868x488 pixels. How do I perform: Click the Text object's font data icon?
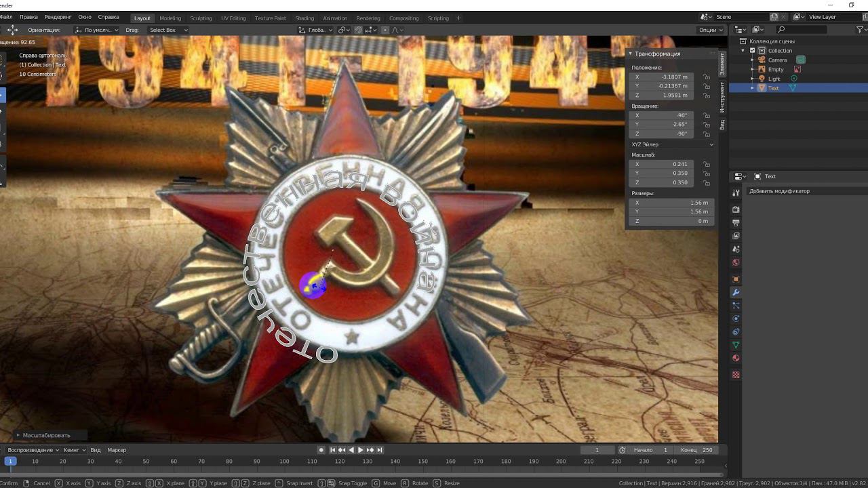click(x=792, y=88)
